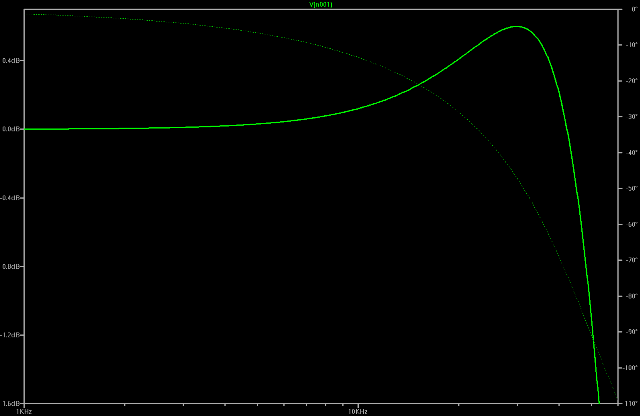Click the -0.4dB magnitude axis label
This screenshot has width=640, height=416.
(x=12, y=197)
